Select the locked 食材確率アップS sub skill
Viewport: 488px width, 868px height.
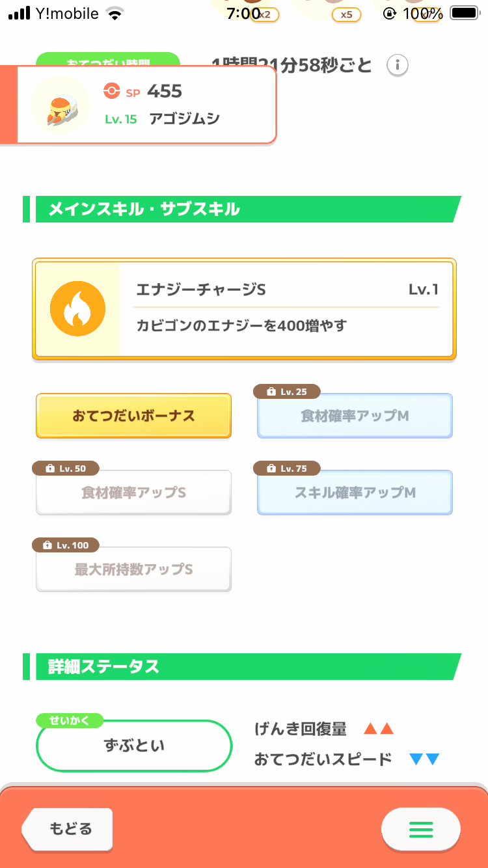pyautogui.click(x=133, y=494)
